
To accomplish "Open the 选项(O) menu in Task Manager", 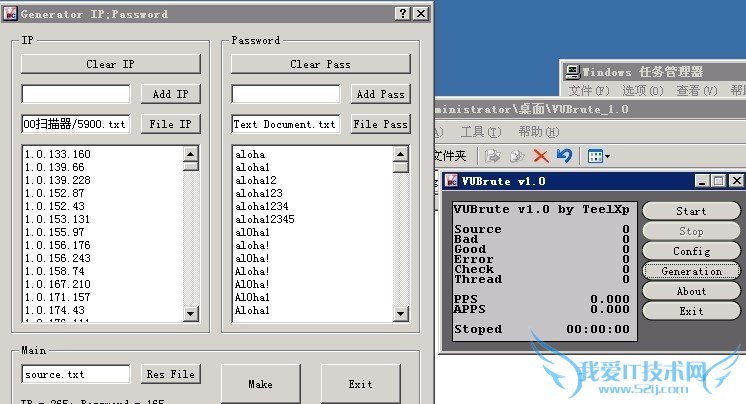I will point(643,90).
